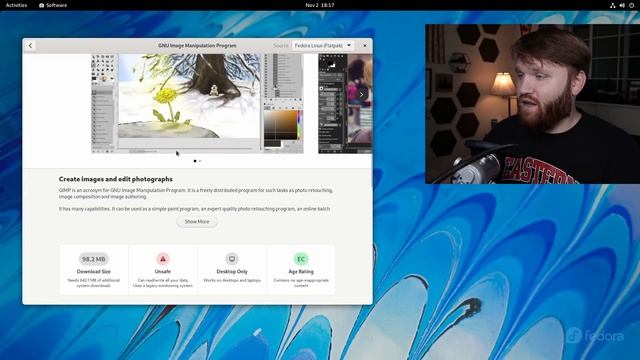Screen dimensions: 640x360
Task: Click the Show More button
Action: point(197,222)
